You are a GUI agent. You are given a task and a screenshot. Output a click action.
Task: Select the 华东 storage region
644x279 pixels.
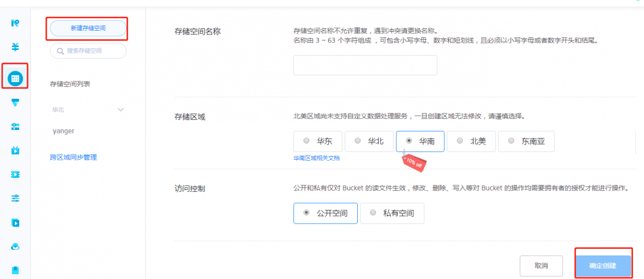pos(318,142)
